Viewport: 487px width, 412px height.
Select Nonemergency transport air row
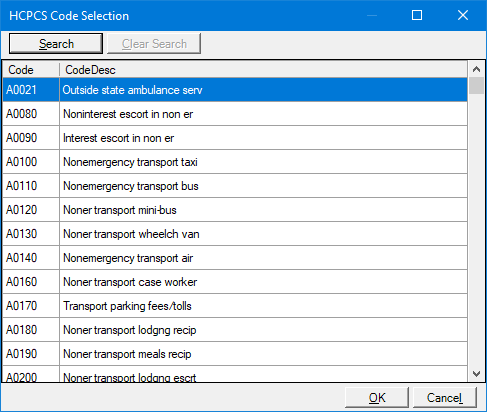point(235,258)
